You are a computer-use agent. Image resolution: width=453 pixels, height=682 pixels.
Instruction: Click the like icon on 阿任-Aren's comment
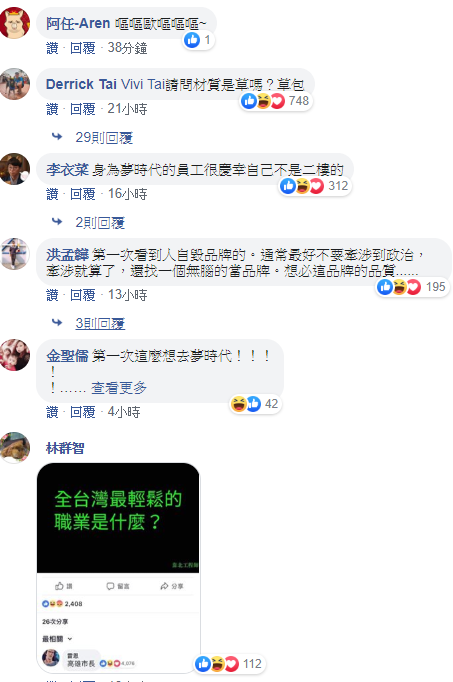192,40
